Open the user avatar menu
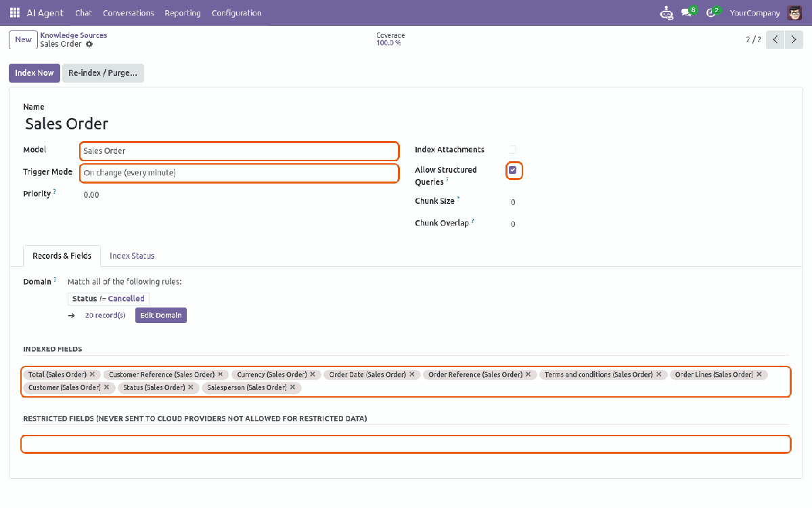 (794, 13)
